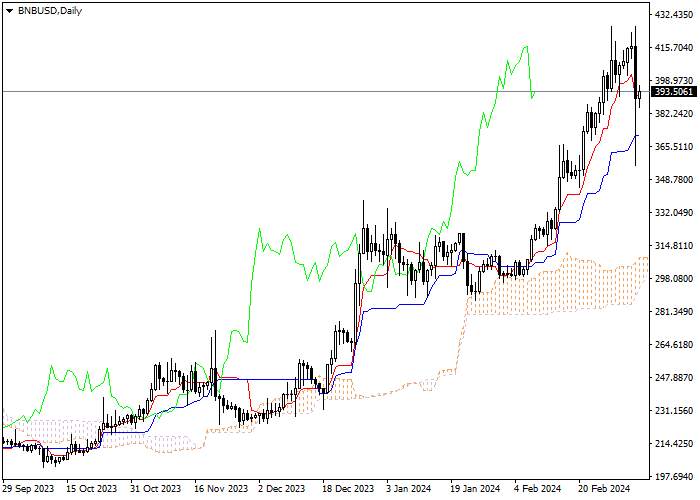This screenshot has height=500, width=700.
Task: Select price axis label 264.6180
Action: click(x=675, y=345)
